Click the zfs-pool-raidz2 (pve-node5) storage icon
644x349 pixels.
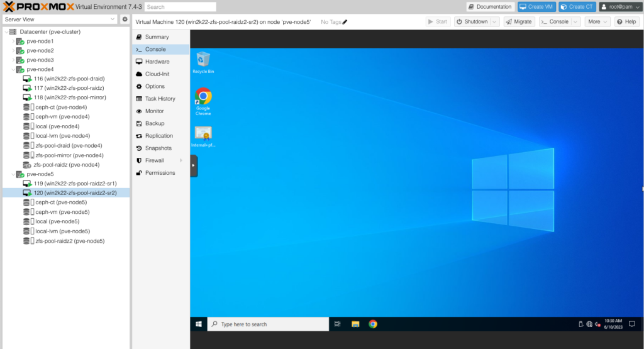(x=28, y=241)
